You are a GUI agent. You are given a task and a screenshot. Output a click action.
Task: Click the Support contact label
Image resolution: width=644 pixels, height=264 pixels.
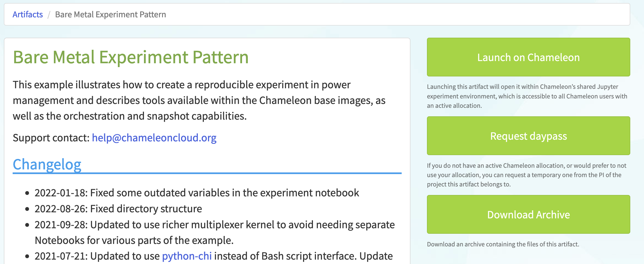(x=51, y=138)
